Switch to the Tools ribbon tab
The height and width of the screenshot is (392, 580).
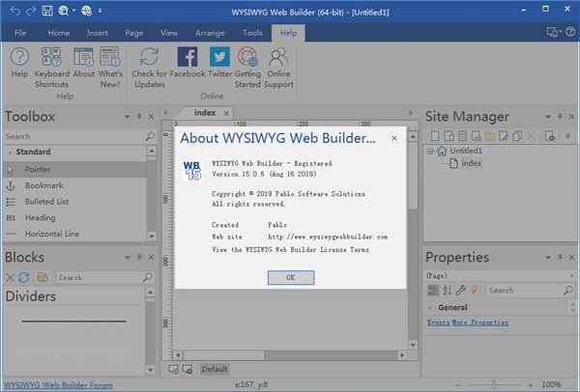click(252, 33)
